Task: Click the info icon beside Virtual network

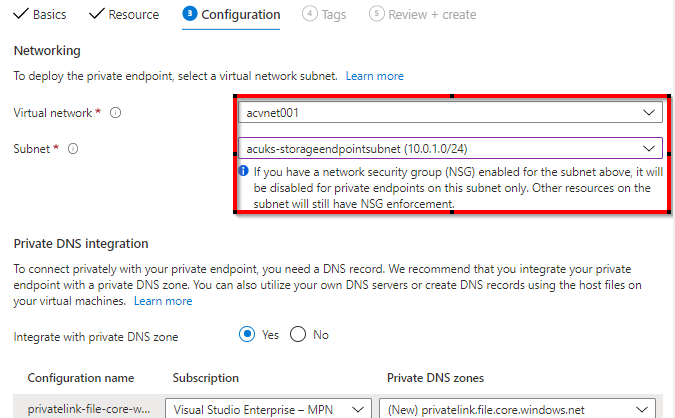Action: (x=115, y=114)
